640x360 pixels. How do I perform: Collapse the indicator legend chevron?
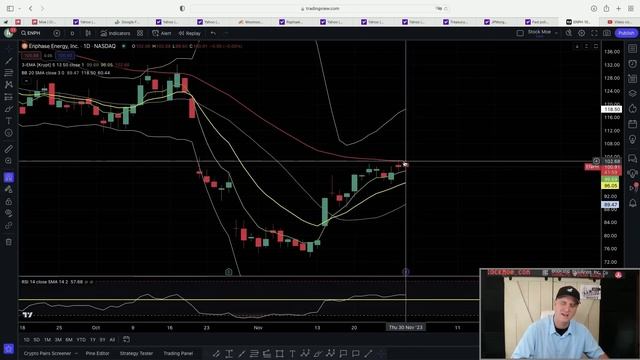coord(26,81)
